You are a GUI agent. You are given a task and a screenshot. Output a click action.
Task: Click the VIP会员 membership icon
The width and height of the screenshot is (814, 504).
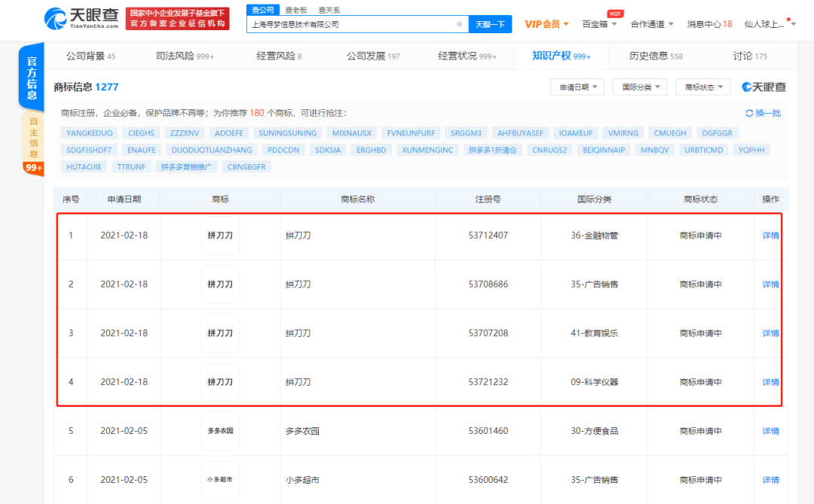click(x=543, y=23)
